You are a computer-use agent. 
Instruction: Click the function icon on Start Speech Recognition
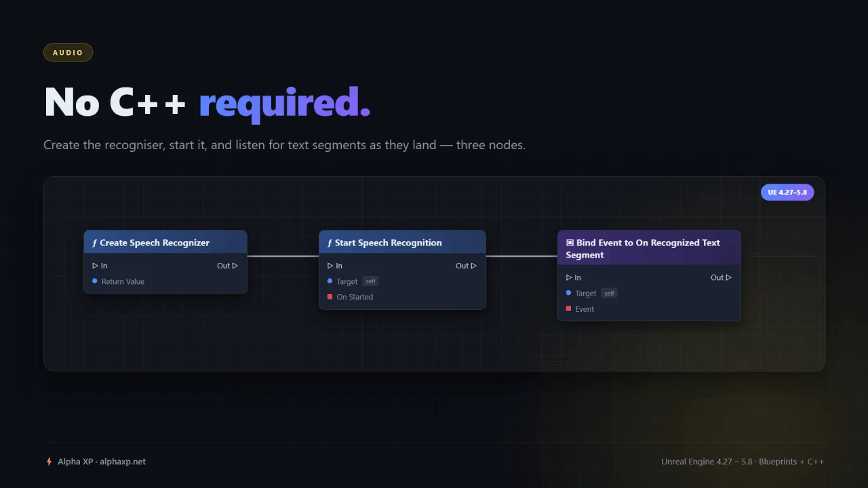(330, 243)
